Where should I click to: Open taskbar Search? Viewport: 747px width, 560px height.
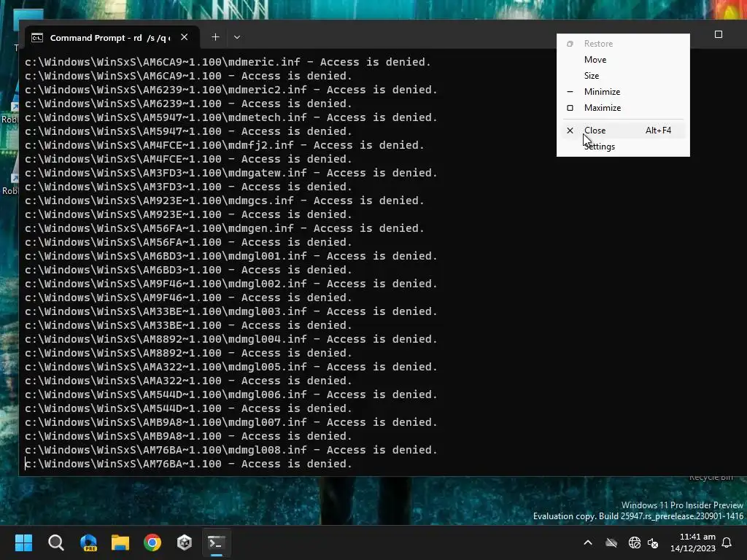tap(55, 542)
